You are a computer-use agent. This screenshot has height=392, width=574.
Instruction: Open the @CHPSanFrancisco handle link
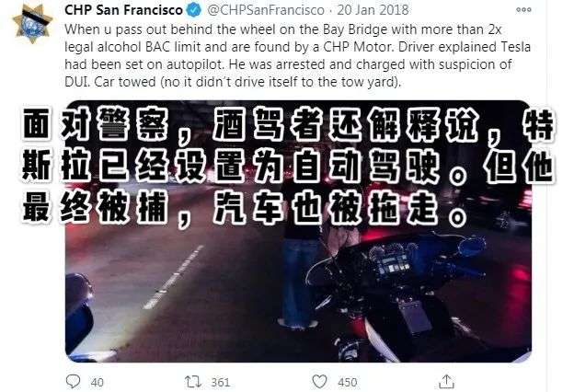(266, 10)
